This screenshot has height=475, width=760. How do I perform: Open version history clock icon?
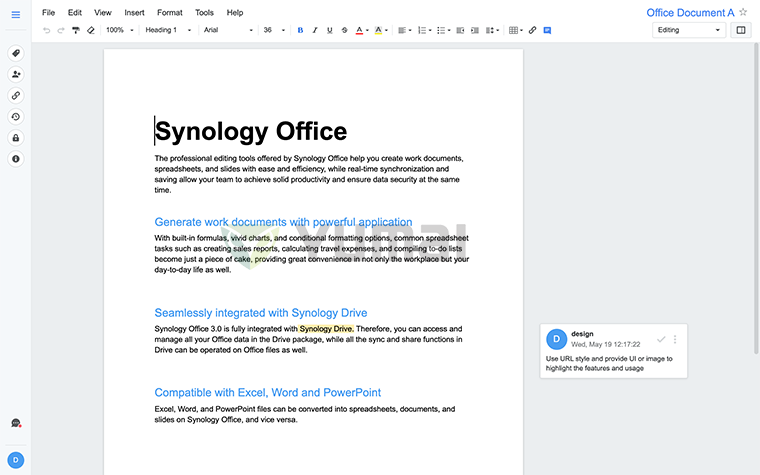tap(16, 117)
